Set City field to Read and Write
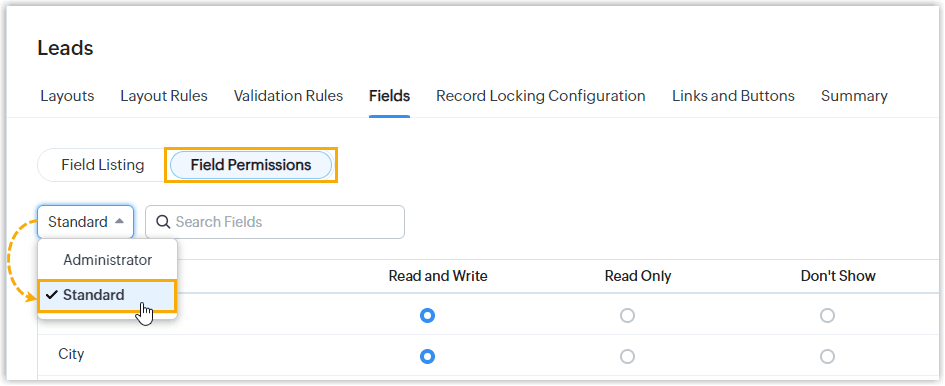 (x=427, y=356)
